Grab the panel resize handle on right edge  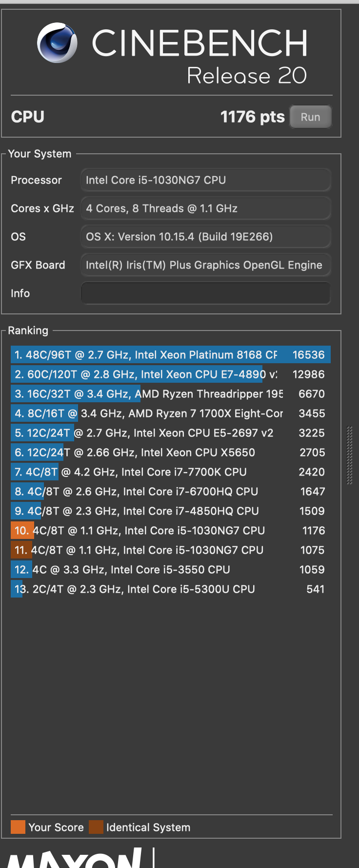pos(349,455)
